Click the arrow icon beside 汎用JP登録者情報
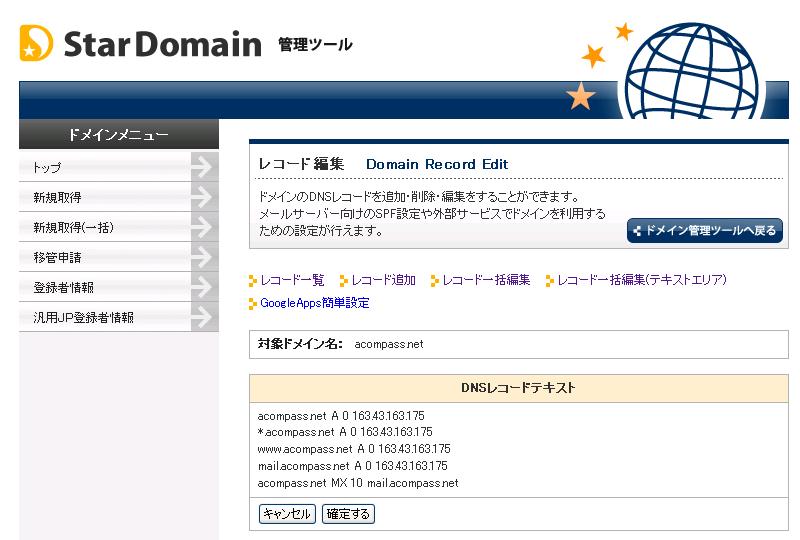800x540 pixels. (x=203, y=317)
